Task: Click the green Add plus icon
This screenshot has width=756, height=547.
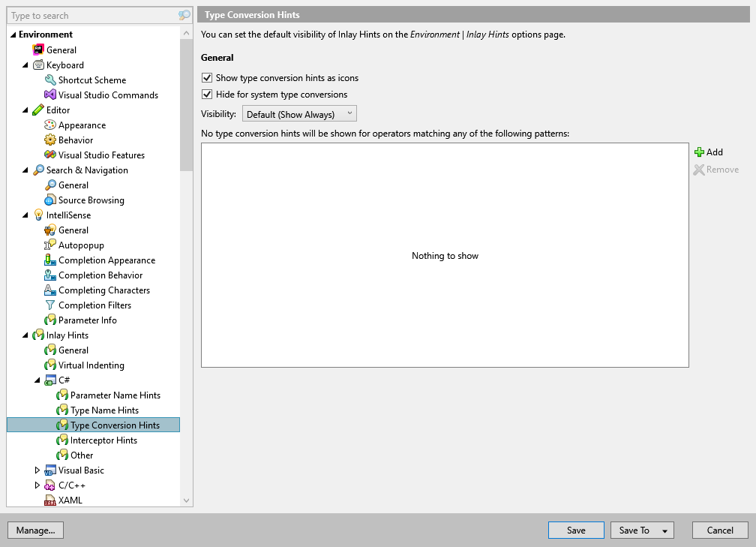Action: click(698, 152)
